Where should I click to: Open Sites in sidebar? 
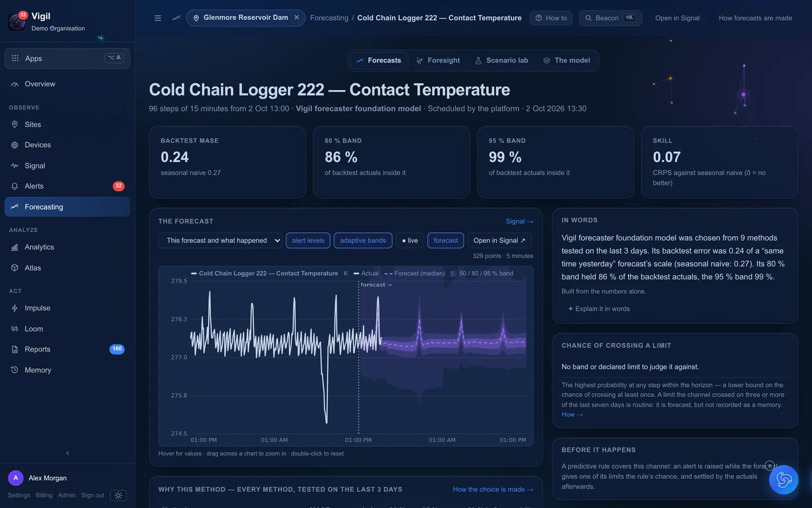coord(67,124)
